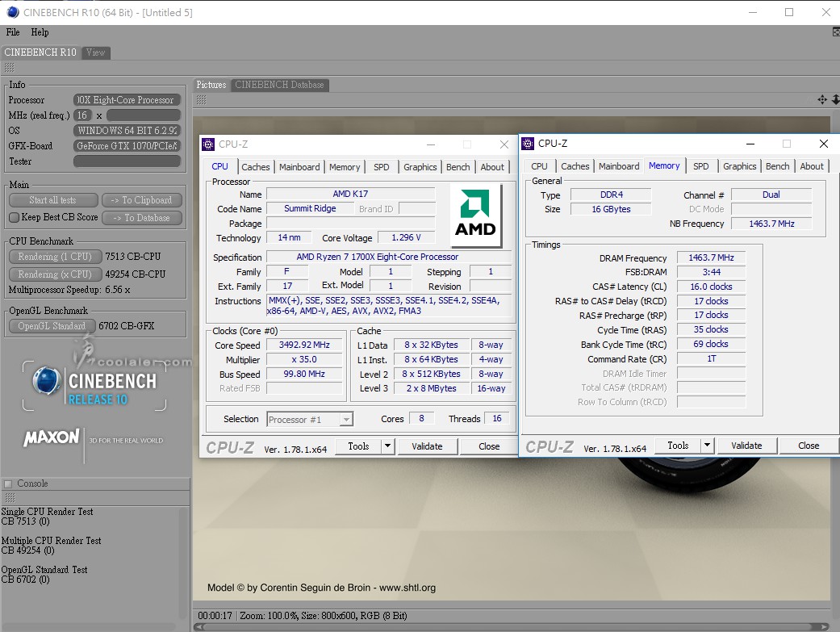This screenshot has height=632, width=840.
Task: Select the Pictures tab
Action: [211, 85]
